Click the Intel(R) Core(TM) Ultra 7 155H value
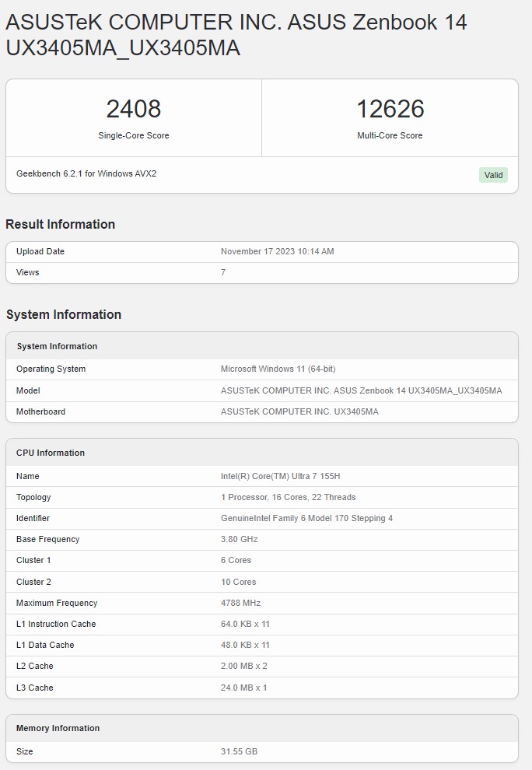Screen dimensions: 532x770 point(281,476)
